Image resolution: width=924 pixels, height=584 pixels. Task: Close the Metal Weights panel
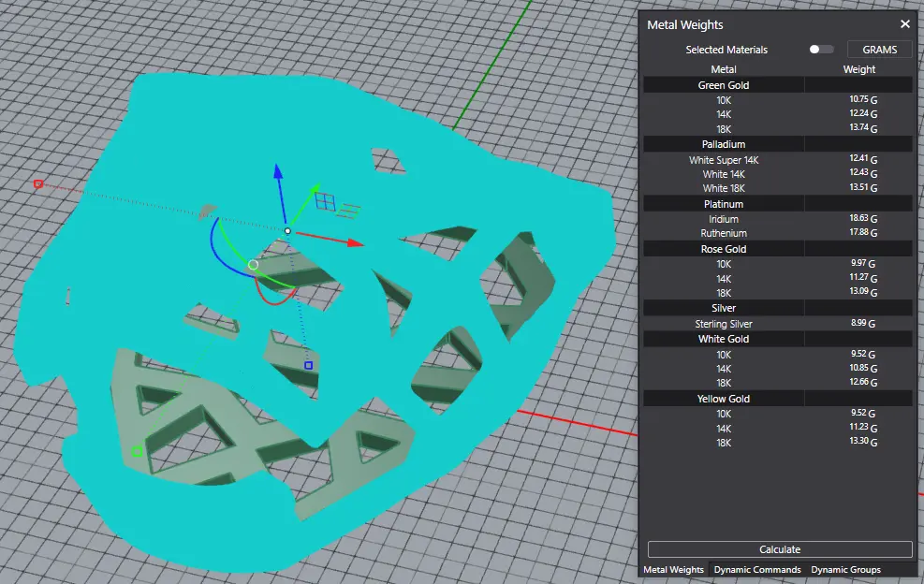pyautogui.click(x=905, y=24)
